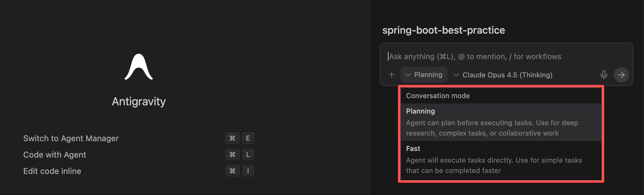
Task: Click the Command key icon beside E
Action: pos(233,138)
